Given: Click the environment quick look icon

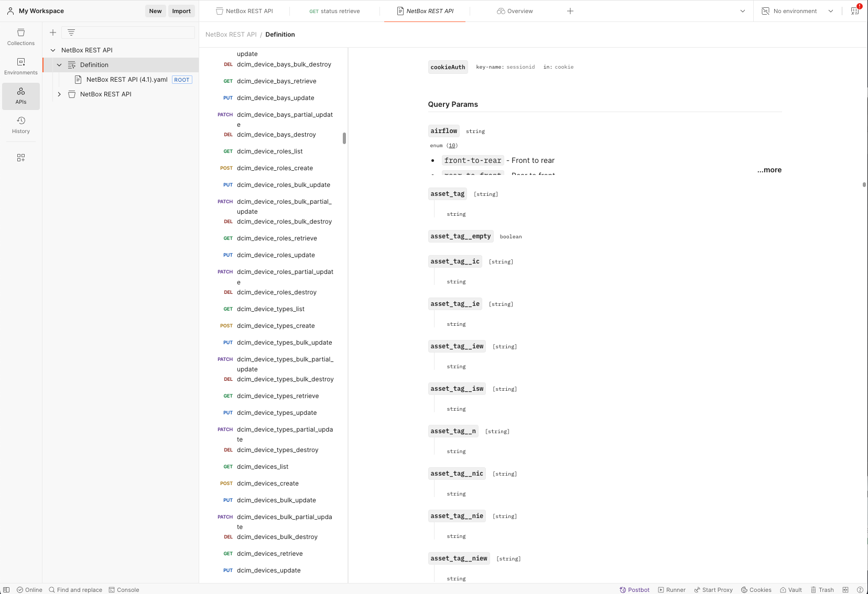Looking at the screenshot, I should point(765,11).
